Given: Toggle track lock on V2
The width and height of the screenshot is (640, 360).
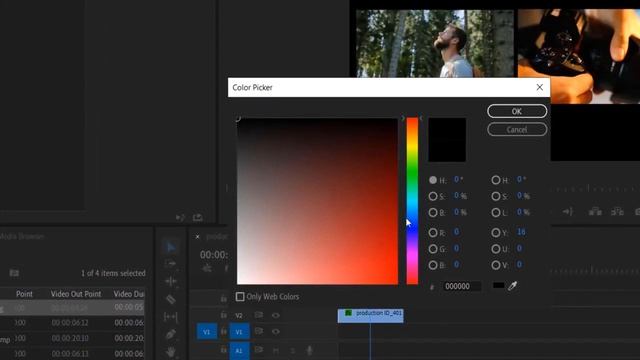Looking at the screenshot, I should click(224, 315).
